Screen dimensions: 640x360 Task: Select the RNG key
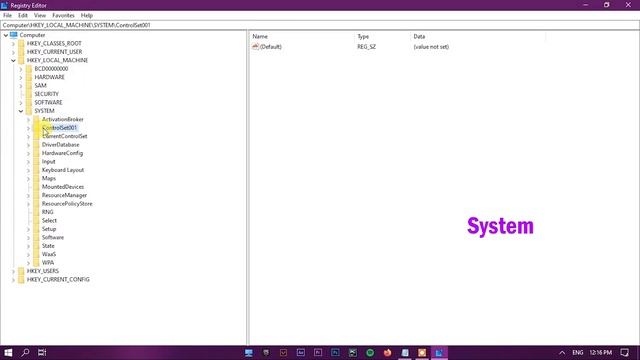47,212
